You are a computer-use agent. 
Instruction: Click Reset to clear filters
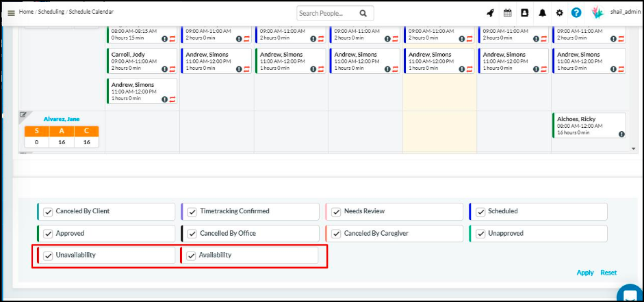(608, 273)
